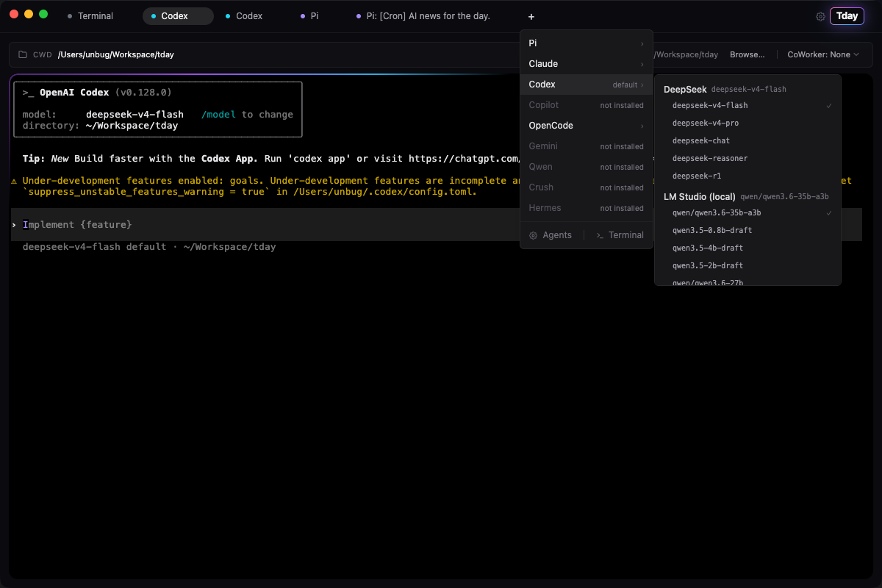Select Codex in the agent menu
Image resolution: width=882 pixels, height=588 pixels.
click(x=587, y=85)
